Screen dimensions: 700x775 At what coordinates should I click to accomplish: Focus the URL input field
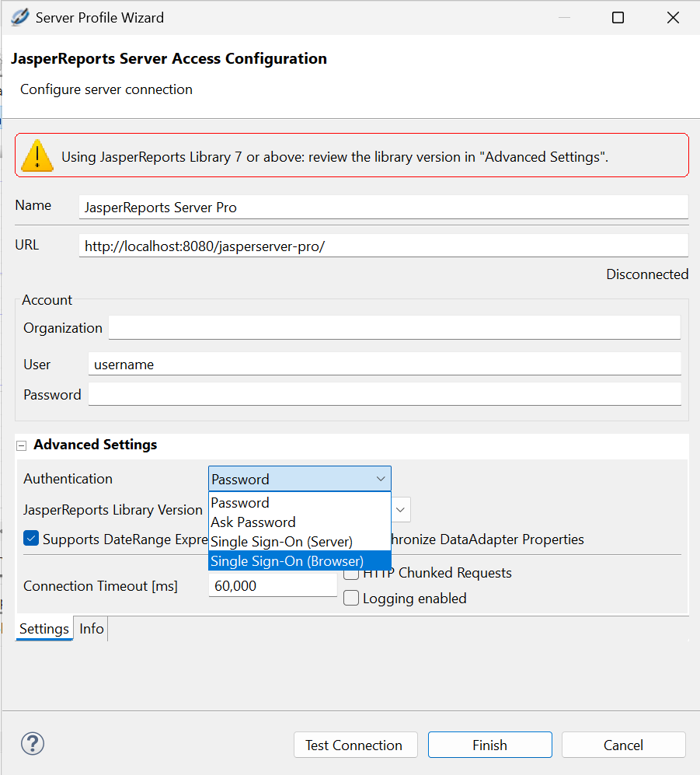coord(383,246)
